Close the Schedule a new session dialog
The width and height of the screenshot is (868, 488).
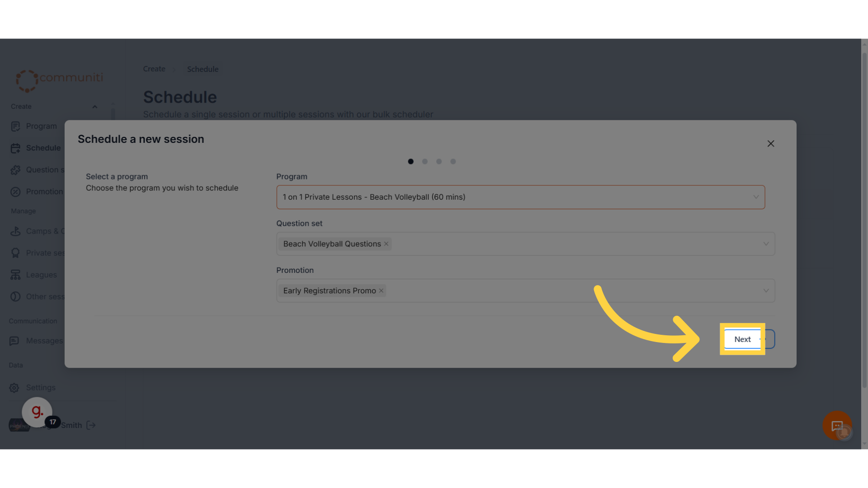coord(771,144)
